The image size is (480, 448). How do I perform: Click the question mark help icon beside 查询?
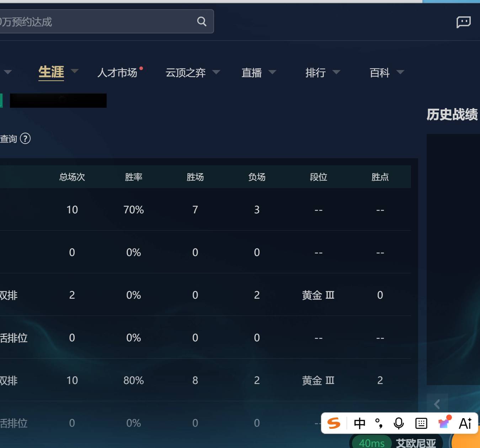tap(25, 139)
